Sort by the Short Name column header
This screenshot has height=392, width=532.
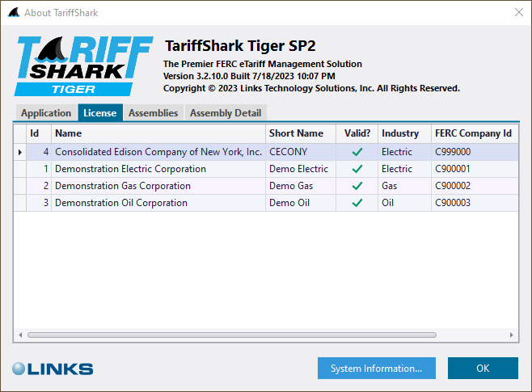(301, 133)
